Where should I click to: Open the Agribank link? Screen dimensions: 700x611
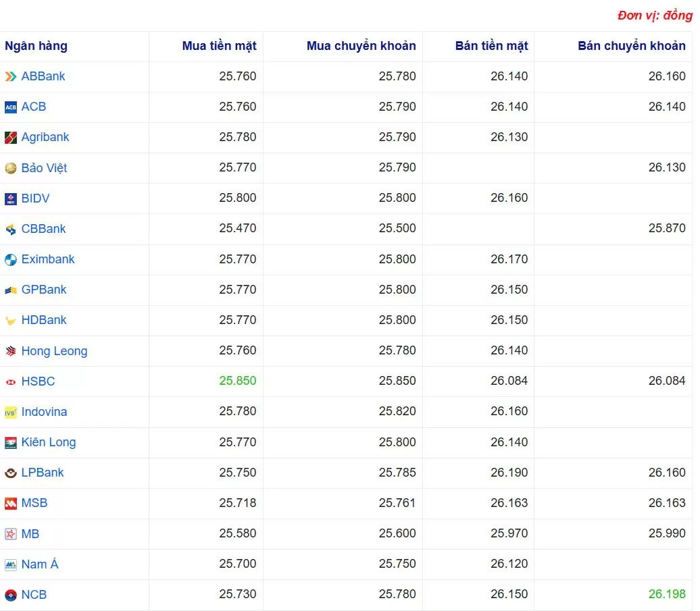[45, 137]
